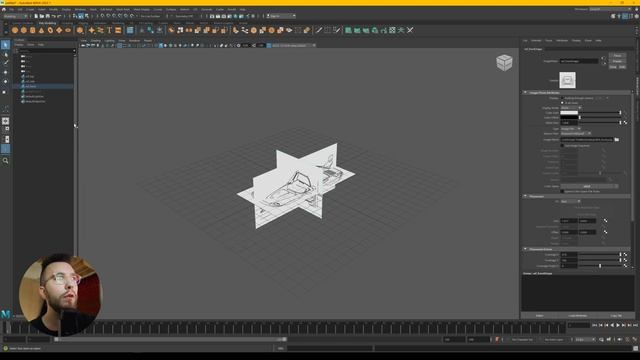This screenshot has width=640, height=360.
Task: Click the Undo icon on status line
Action: click(x=53, y=16)
